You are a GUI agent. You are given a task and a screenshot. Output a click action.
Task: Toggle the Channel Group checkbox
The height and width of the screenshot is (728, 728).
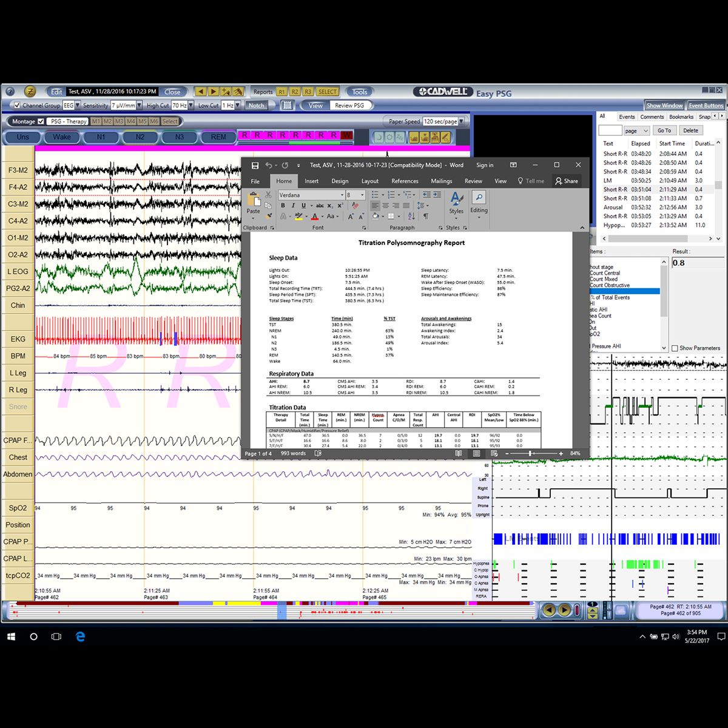(x=16, y=106)
